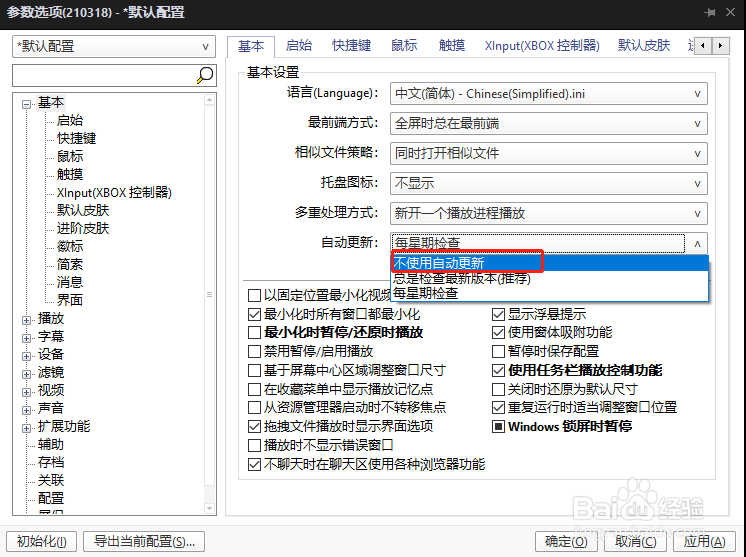Expand the 字幕 tree node
746x557 pixels.
tap(27, 338)
